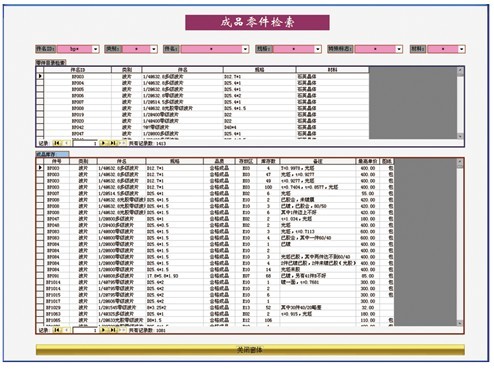Click the lower grid scrollbar down arrow

point(460,323)
